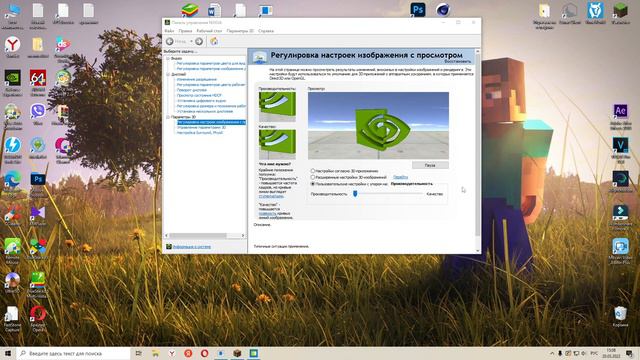Click the Перейти link beside advanced settings
The width and height of the screenshot is (640, 360).
point(400,177)
